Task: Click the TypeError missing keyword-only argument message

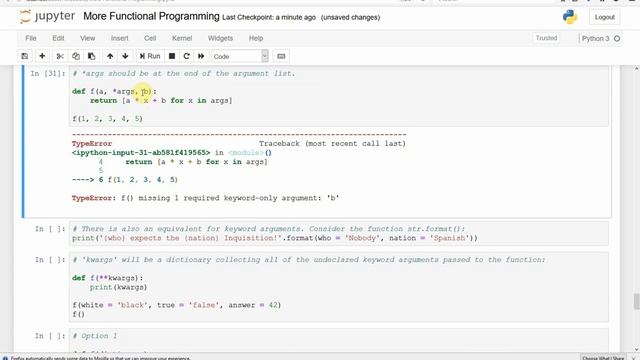Action: (x=205, y=198)
